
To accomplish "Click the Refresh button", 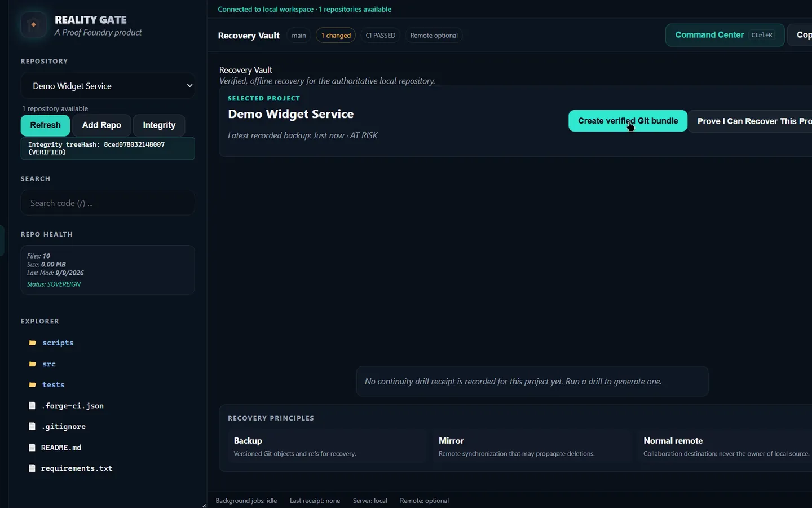I will pos(45,125).
